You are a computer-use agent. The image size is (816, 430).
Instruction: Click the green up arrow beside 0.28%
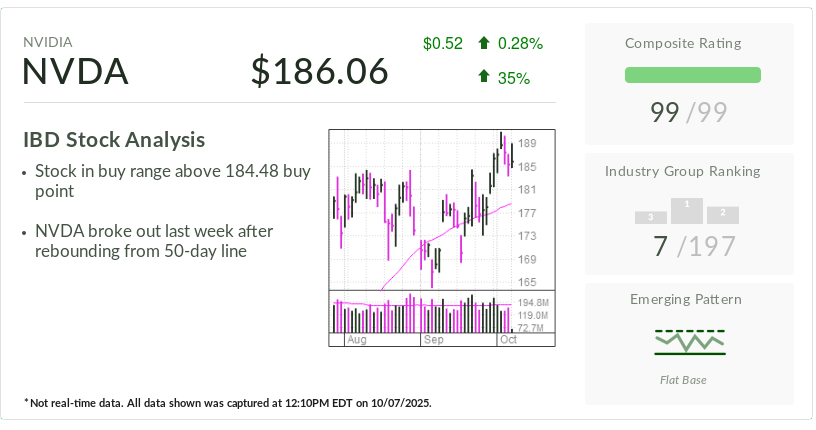(x=484, y=43)
